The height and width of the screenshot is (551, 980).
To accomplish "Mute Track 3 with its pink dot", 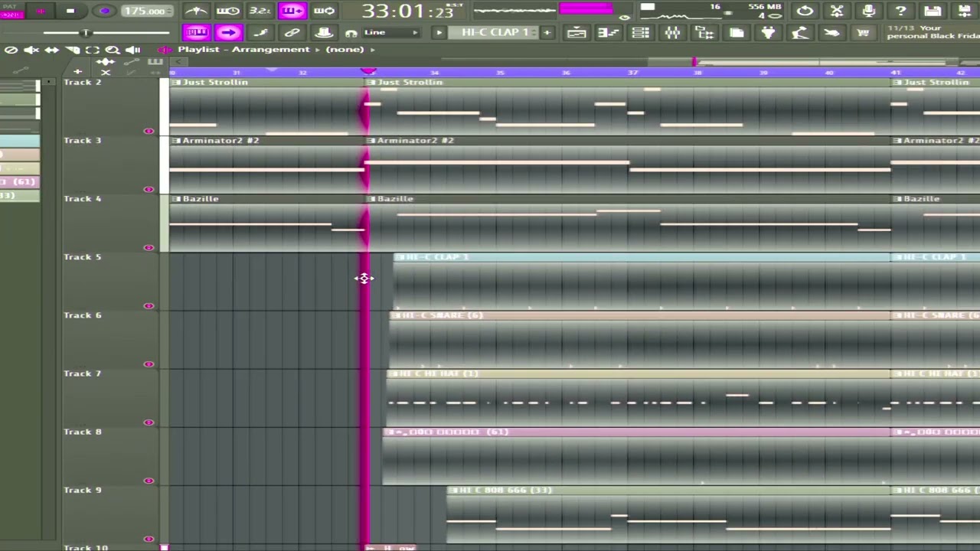I will 149,189.
